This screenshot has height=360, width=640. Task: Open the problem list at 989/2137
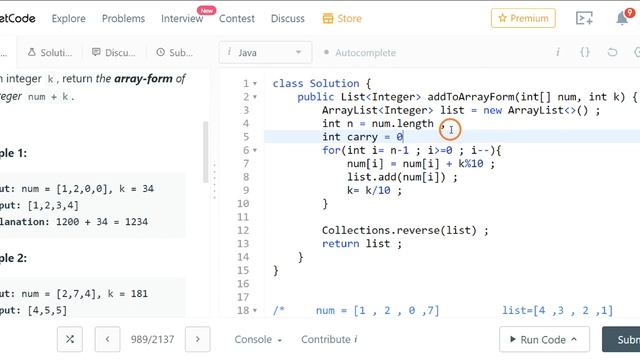(153, 340)
